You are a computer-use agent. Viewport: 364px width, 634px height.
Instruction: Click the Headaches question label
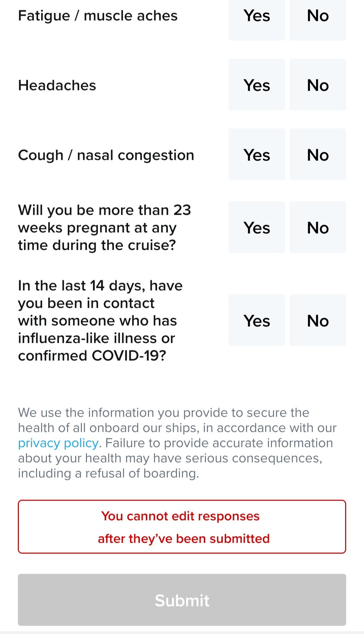[x=57, y=85]
